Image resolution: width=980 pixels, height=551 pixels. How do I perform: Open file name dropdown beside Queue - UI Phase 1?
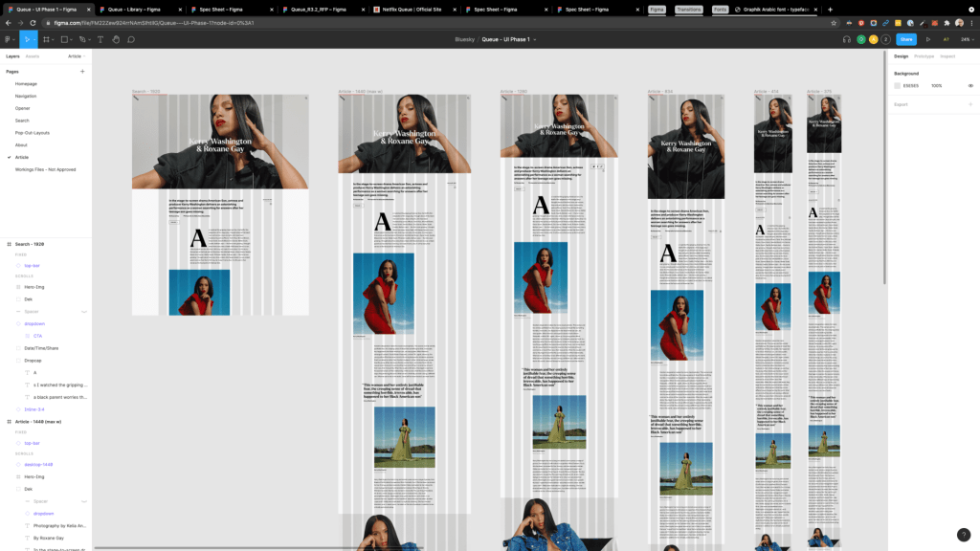(535, 39)
